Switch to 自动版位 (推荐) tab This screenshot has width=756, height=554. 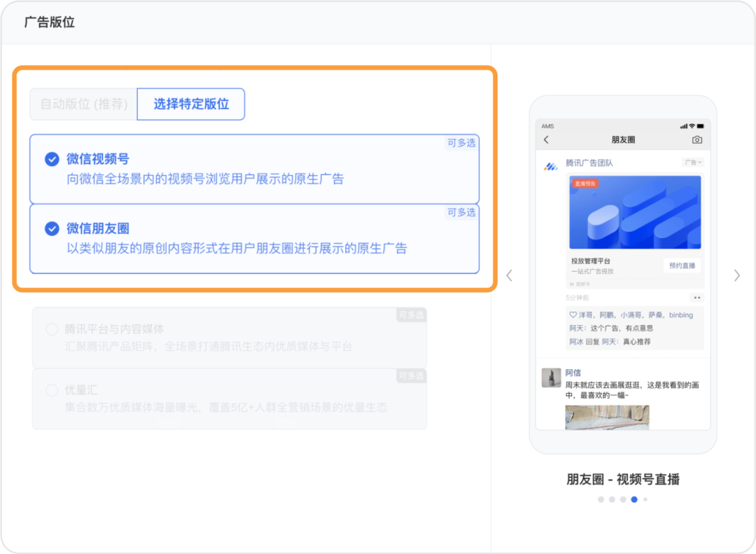tap(84, 104)
